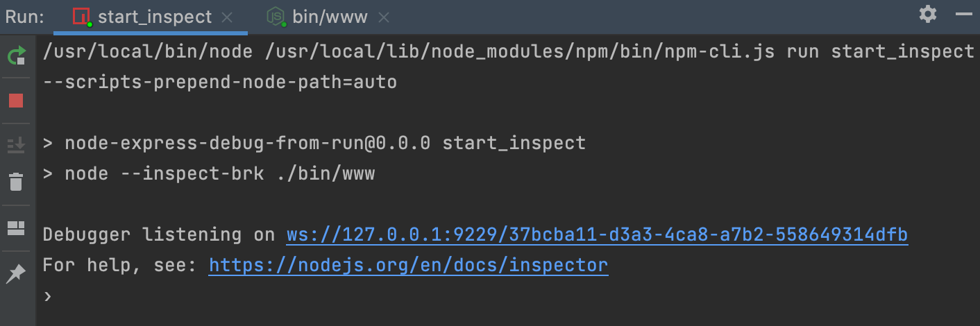Open the nodejs.org inspector docs link

(408, 264)
